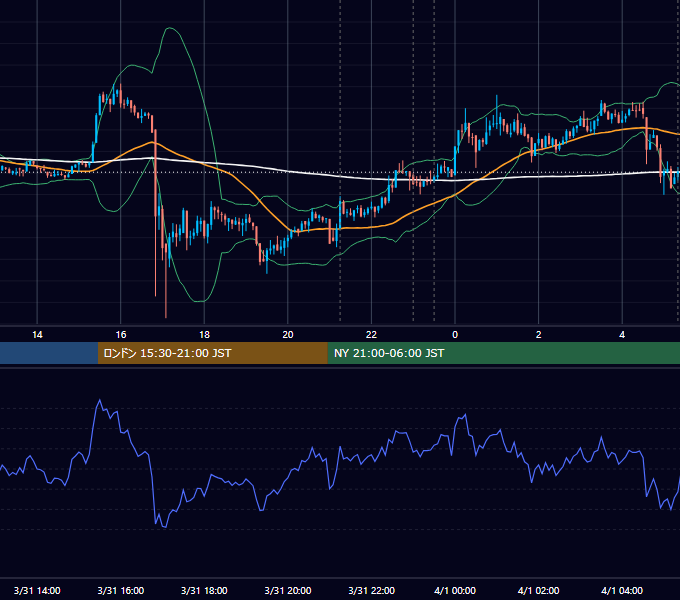The height and width of the screenshot is (600, 680).
Task: Click the hour label 14 on time axis
Action: 37,335
